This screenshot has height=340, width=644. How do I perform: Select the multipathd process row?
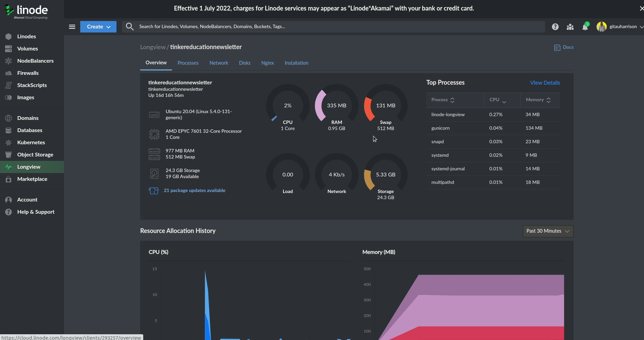tap(493, 183)
